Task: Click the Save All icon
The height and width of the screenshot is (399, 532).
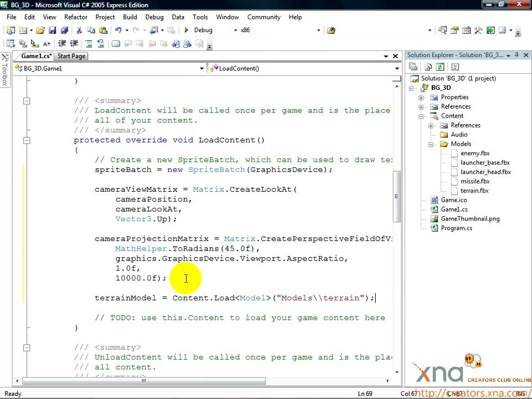Action: [64, 30]
